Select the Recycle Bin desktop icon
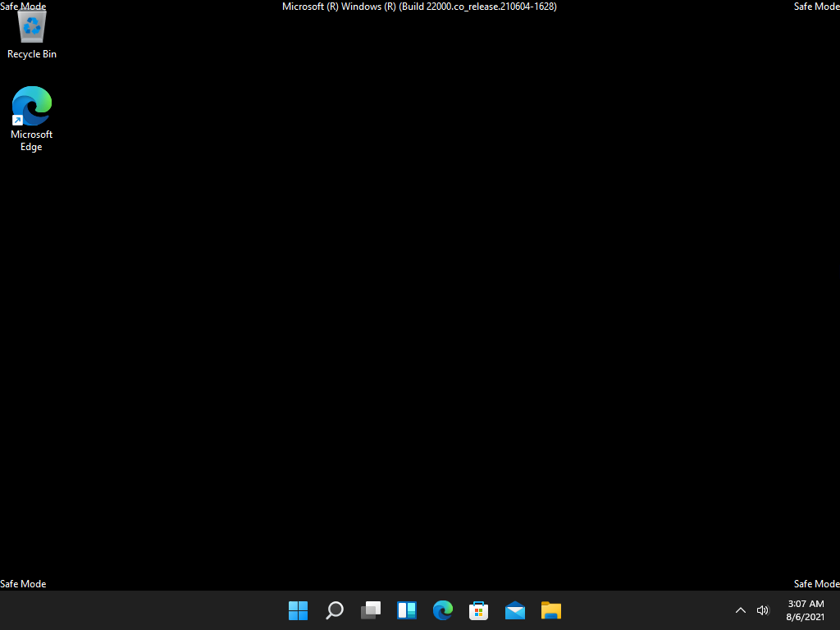The image size is (840, 630). click(x=32, y=33)
